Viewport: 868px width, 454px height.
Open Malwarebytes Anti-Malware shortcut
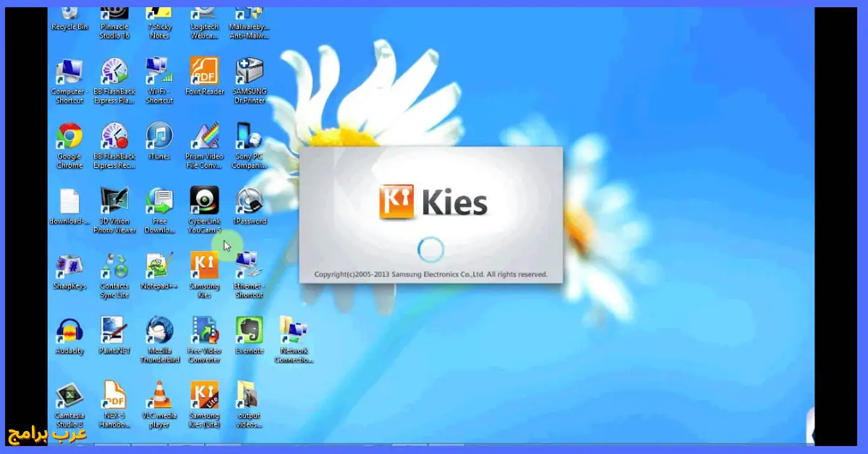click(250, 22)
